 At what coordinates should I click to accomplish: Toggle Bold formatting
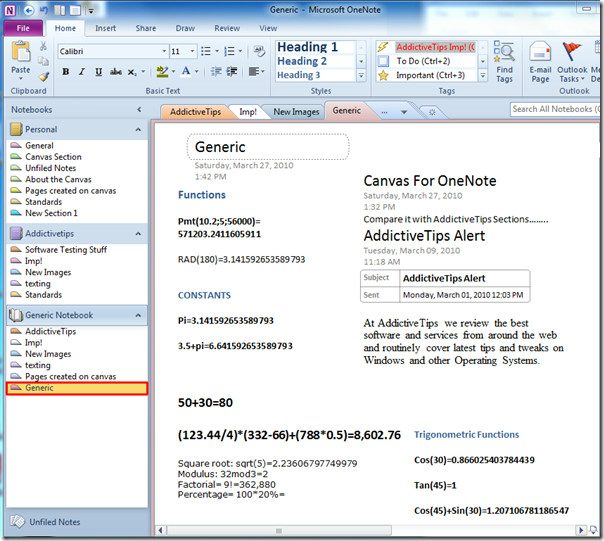66,72
